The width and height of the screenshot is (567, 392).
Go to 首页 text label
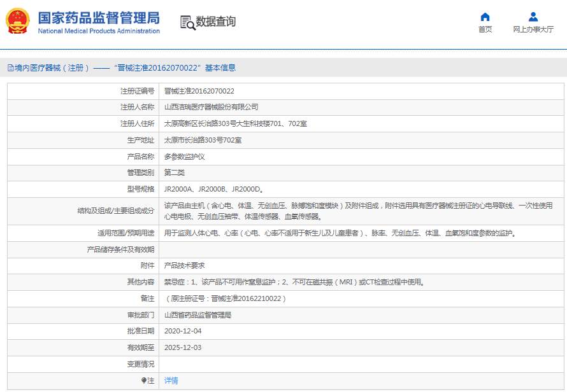click(x=485, y=29)
